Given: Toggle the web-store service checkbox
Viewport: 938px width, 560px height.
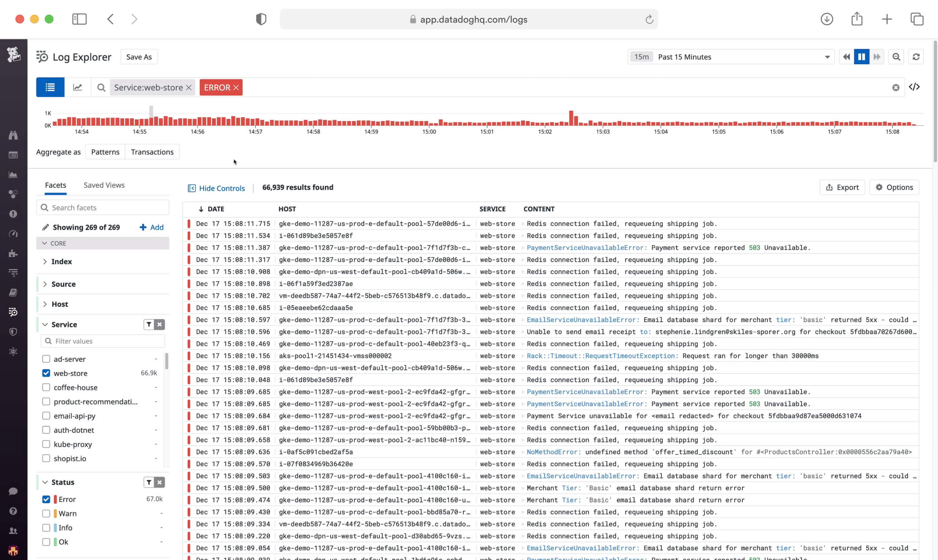Looking at the screenshot, I should [x=45, y=372].
